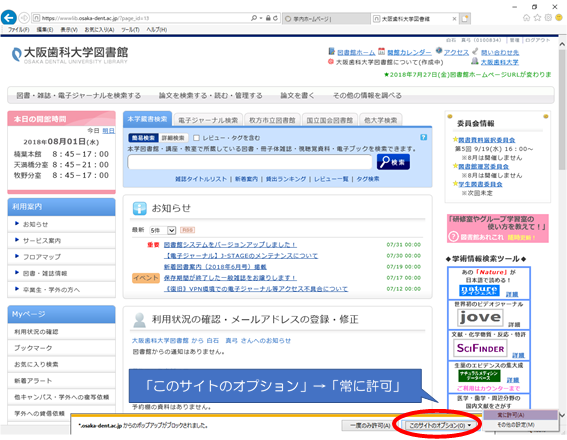Click the address bar search magnifier icon
The image size is (567, 440).
click(x=254, y=18)
